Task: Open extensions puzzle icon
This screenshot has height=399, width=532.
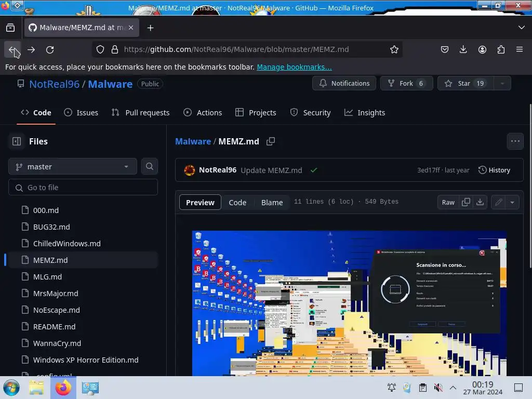Action: coord(501,49)
